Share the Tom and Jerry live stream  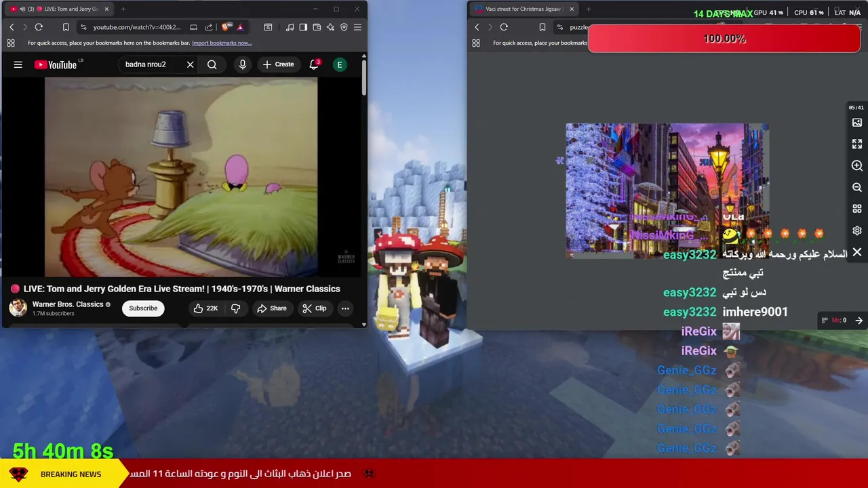tap(271, 308)
